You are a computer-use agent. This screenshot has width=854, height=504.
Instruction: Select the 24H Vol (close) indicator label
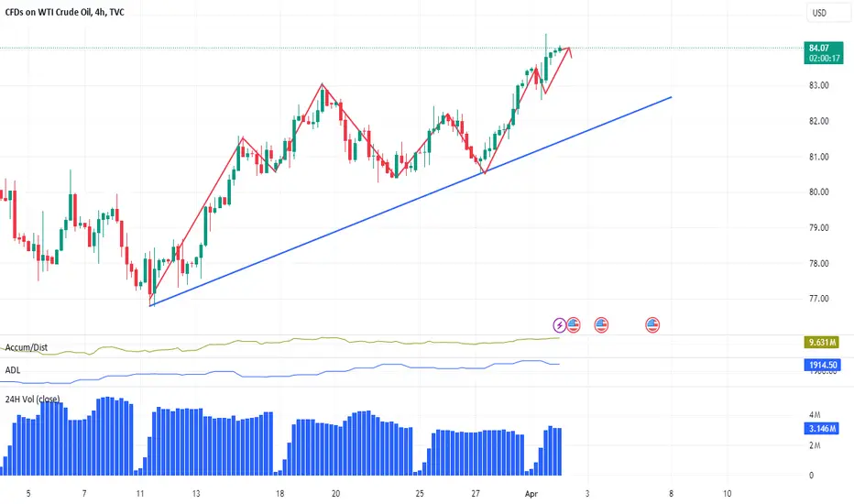tap(32, 399)
